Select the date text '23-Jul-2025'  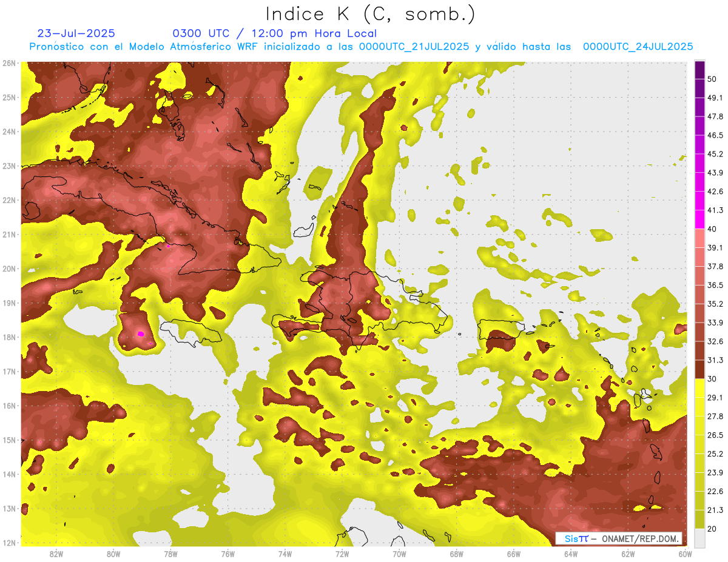coord(76,33)
